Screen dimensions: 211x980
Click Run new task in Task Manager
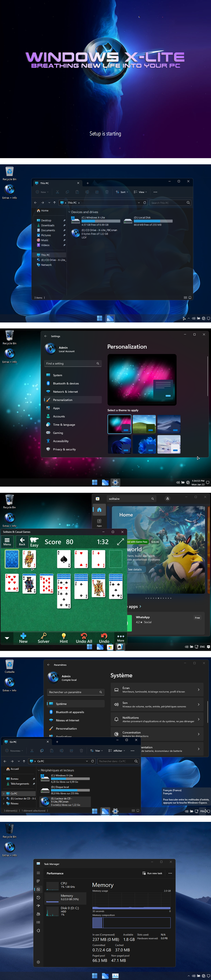[x=152, y=873]
